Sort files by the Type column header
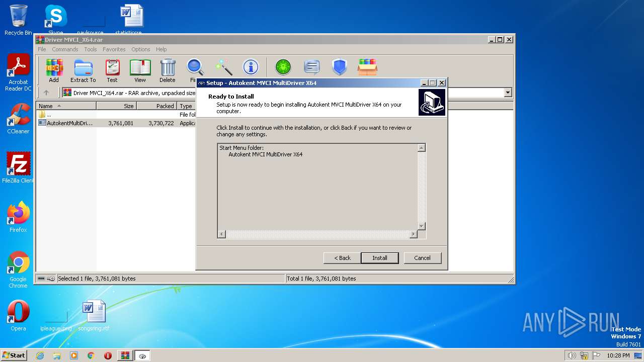The height and width of the screenshot is (362, 644). tap(187, 106)
